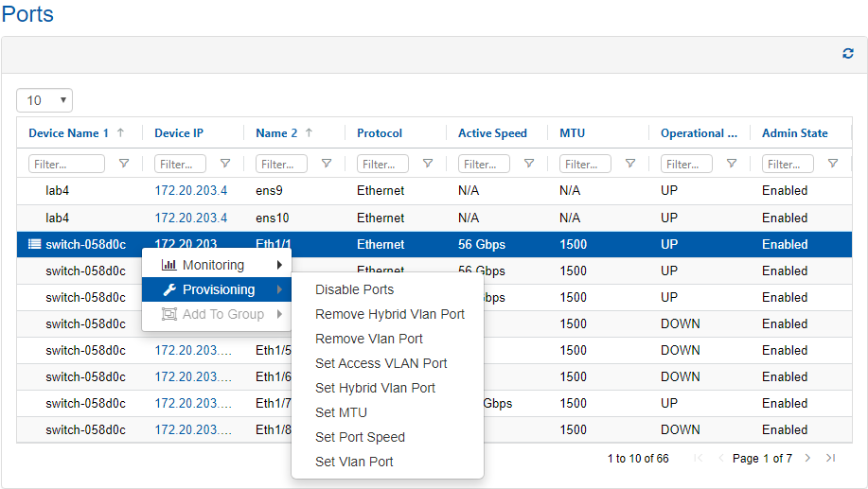Click the filter funnel icon for Protocol column
868x489 pixels.
(x=428, y=164)
